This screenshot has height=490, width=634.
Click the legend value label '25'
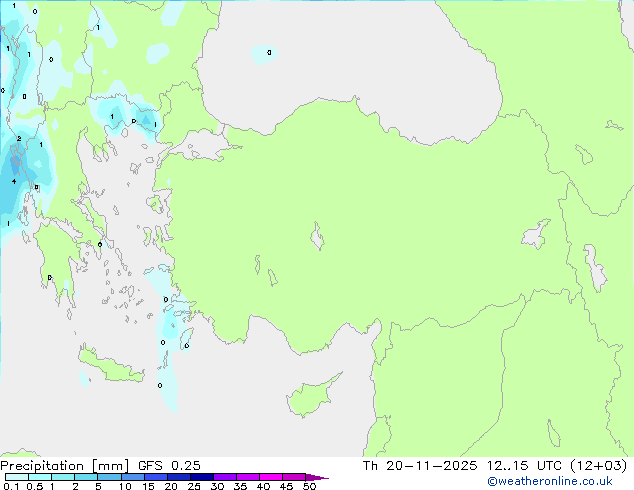pyautogui.click(x=194, y=486)
